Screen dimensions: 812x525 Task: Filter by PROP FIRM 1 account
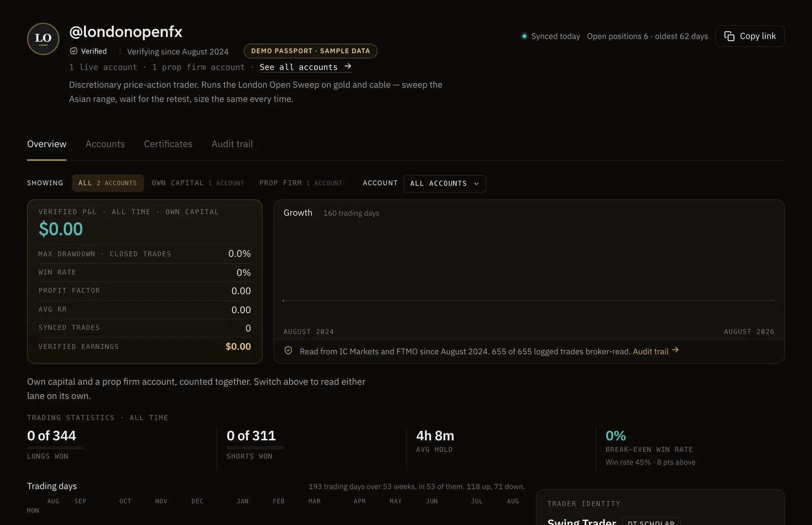coord(300,183)
